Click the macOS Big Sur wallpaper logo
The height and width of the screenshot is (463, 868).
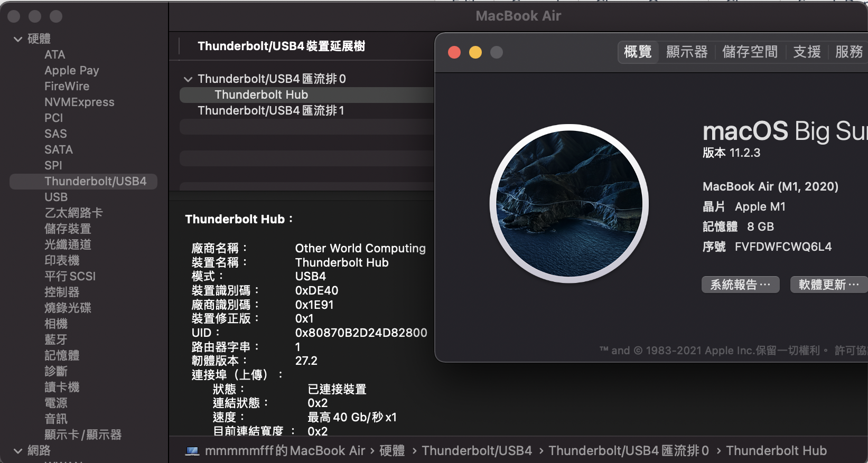[569, 203]
